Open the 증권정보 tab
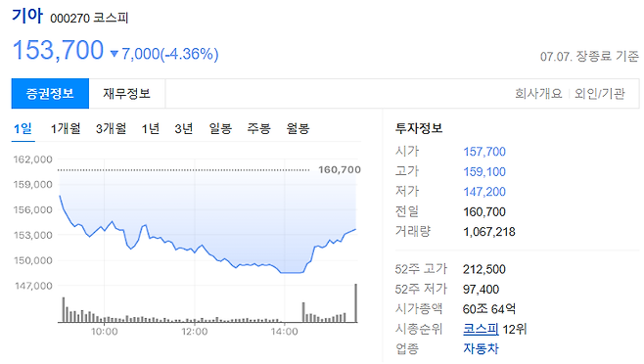Screen dimensions: 644x364 50,94
